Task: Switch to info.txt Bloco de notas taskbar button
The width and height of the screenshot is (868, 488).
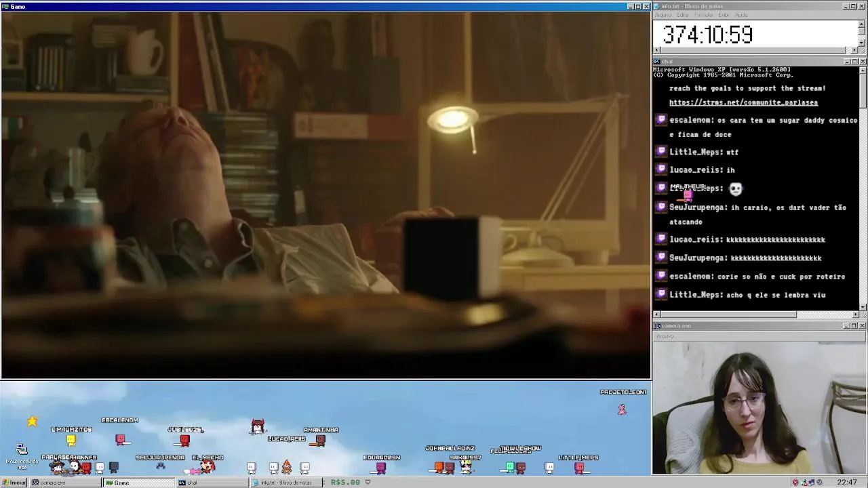Action: point(285,483)
